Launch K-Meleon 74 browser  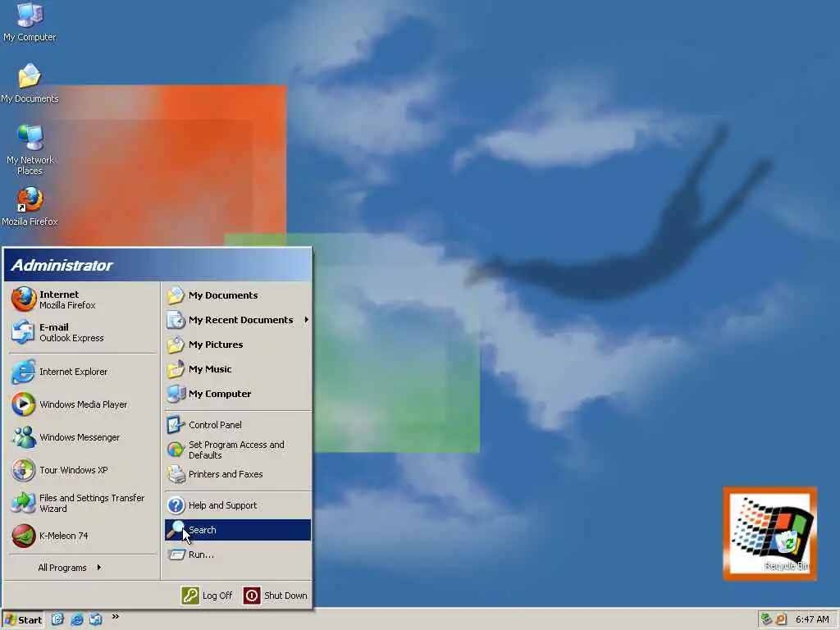click(84, 536)
